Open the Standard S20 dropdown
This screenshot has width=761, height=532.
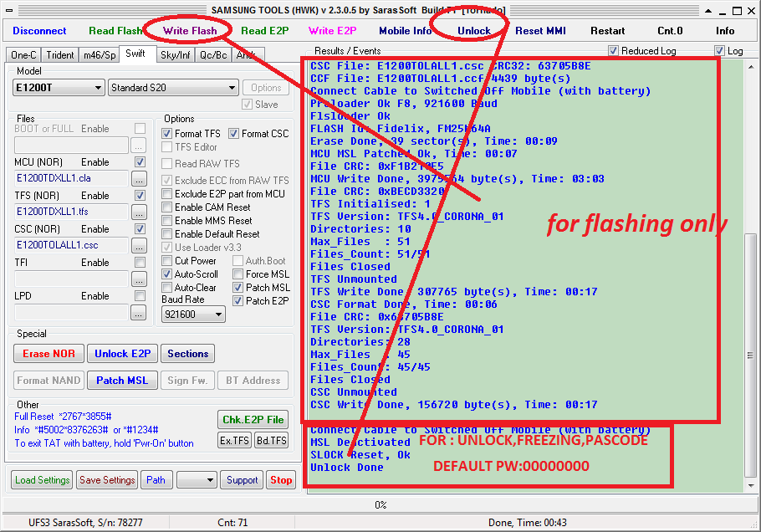pos(173,88)
